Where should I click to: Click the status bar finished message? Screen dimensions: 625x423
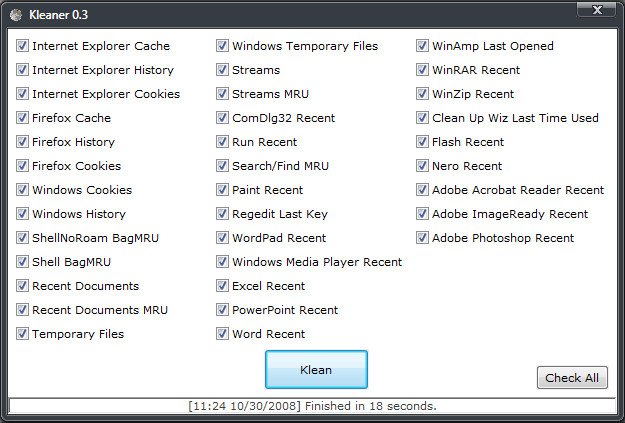click(312, 406)
